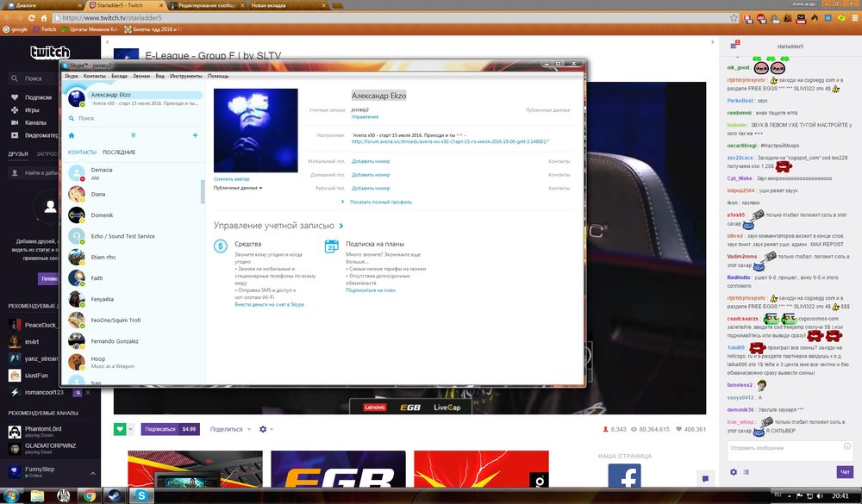This screenshot has height=504, width=862.
Task: Open the Инструменты menu in Skype
Action: coord(185,76)
